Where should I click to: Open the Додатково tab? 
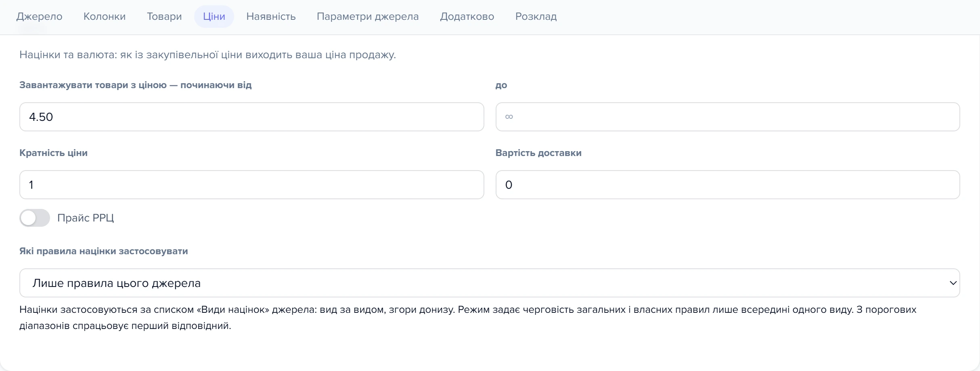coord(467,17)
